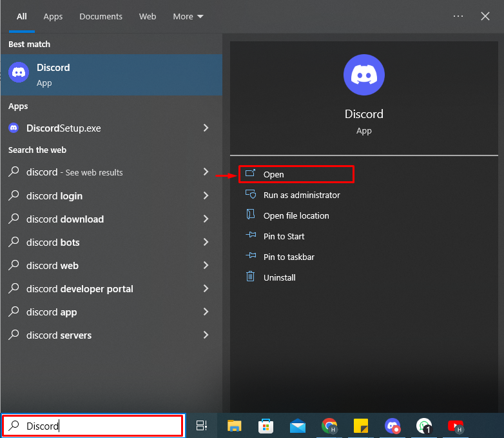Select 'discord download' web suggestion
Screen dimensions: 504x438
click(65, 219)
